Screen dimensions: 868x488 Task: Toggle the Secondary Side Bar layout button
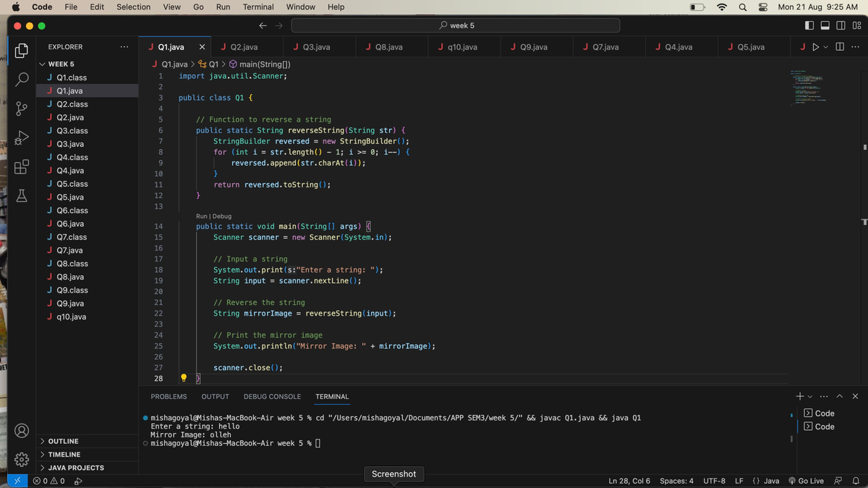(x=841, y=25)
